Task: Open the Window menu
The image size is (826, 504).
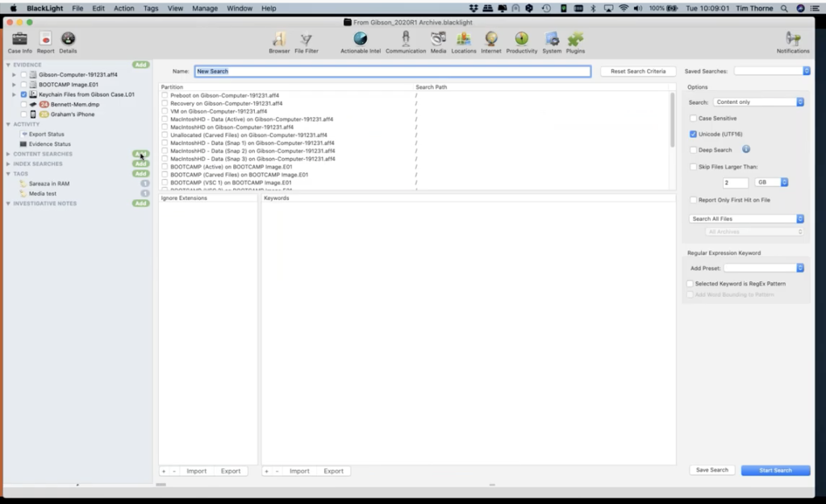Action: click(240, 8)
